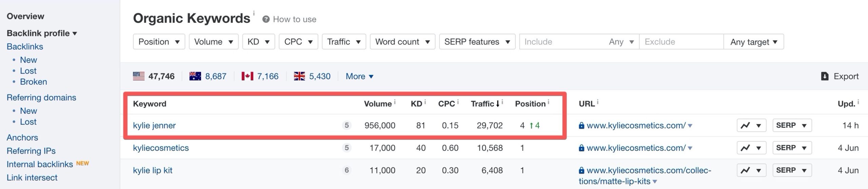Screen dimensions: 868x189
Task: Open the SERP features filter dropdown
Action: click(477, 42)
